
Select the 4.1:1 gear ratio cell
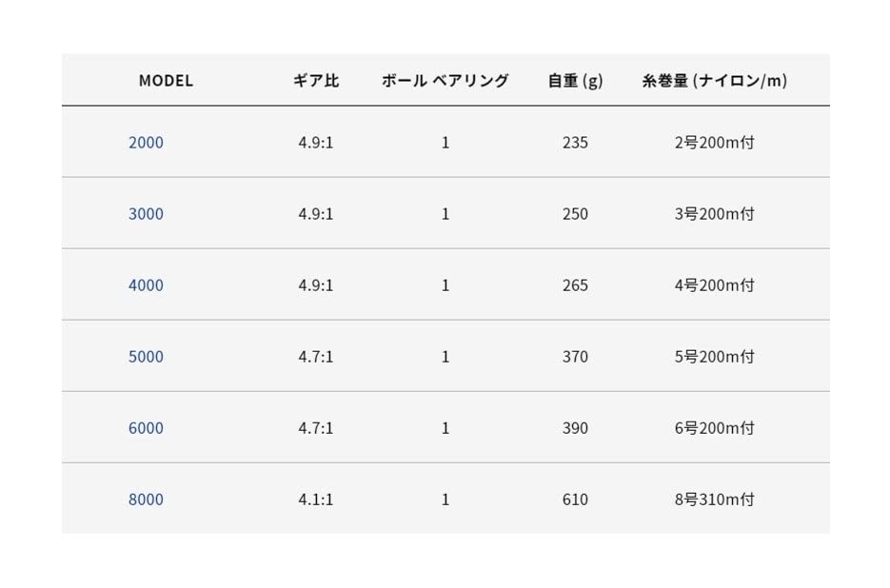point(316,500)
